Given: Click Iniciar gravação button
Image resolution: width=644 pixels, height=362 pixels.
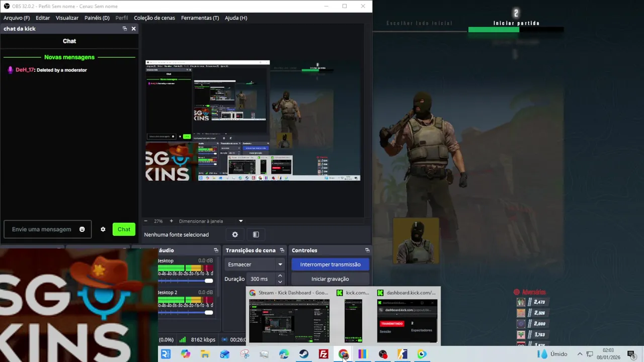Looking at the screenshot, I should point(330,279).
